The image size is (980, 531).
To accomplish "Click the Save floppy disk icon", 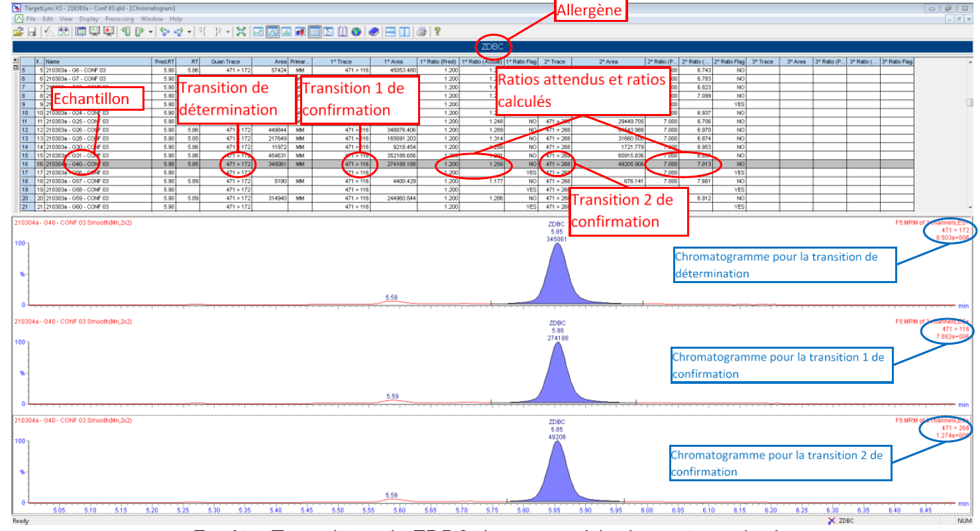I will point(30,31).
